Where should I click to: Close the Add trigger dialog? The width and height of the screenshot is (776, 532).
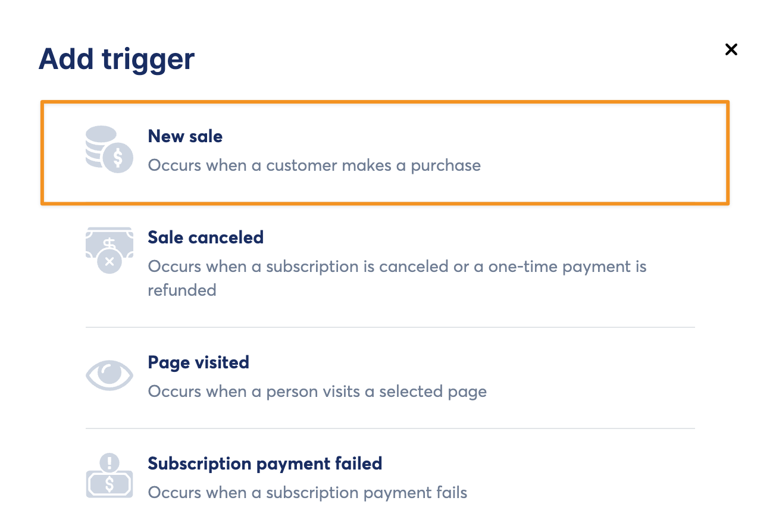coord(731,49)
